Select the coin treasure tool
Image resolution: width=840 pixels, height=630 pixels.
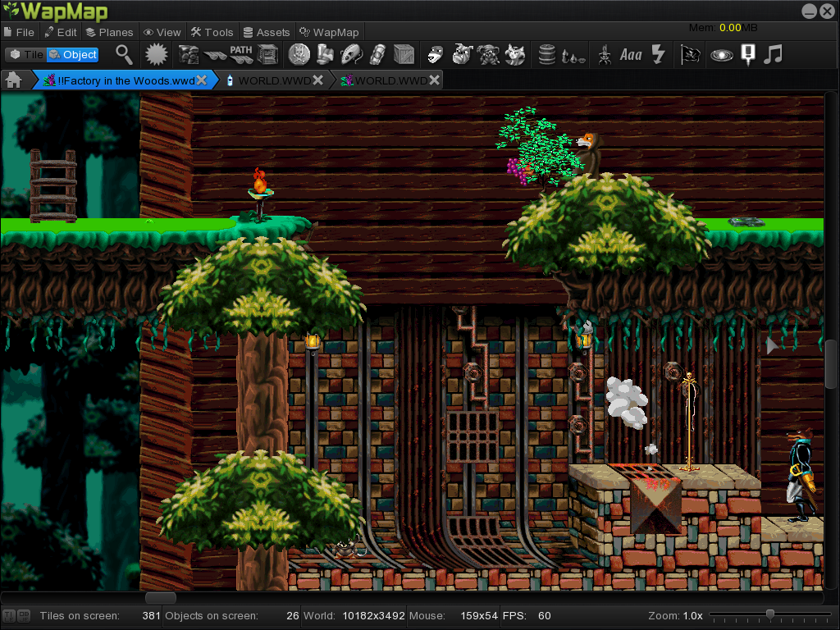(299, 55)
